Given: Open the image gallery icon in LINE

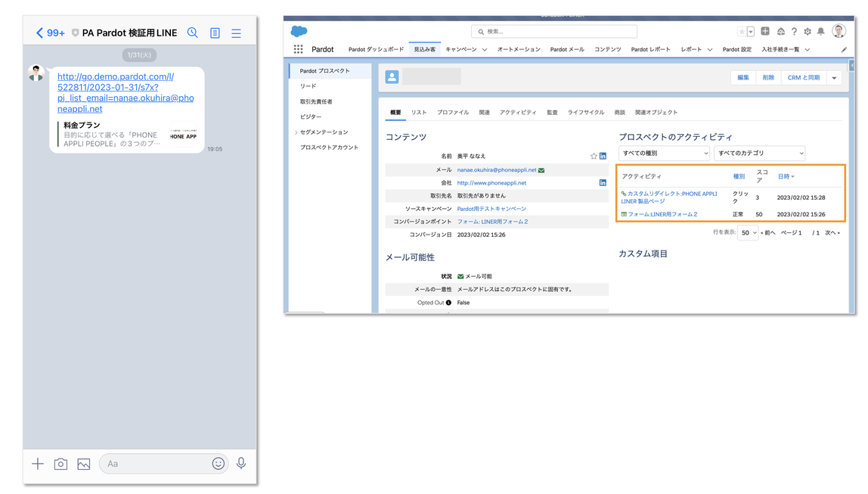Looking at the screenshot, I should (84, 464).
